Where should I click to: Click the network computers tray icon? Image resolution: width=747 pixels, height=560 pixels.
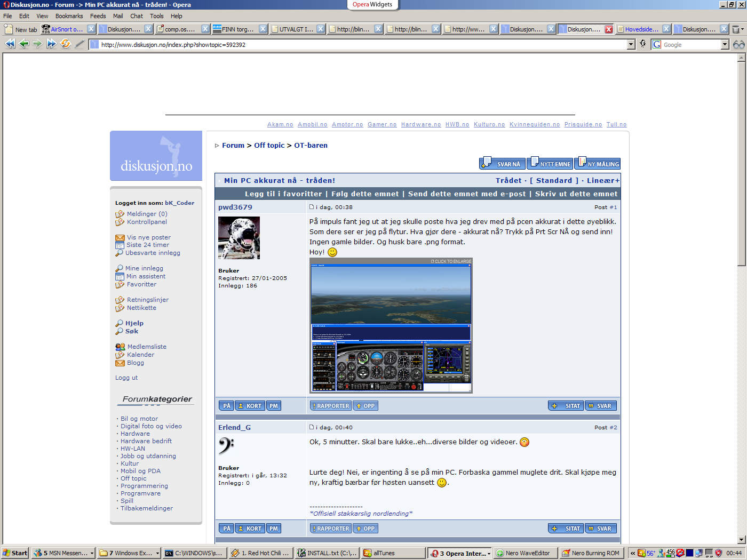[699, 553]
